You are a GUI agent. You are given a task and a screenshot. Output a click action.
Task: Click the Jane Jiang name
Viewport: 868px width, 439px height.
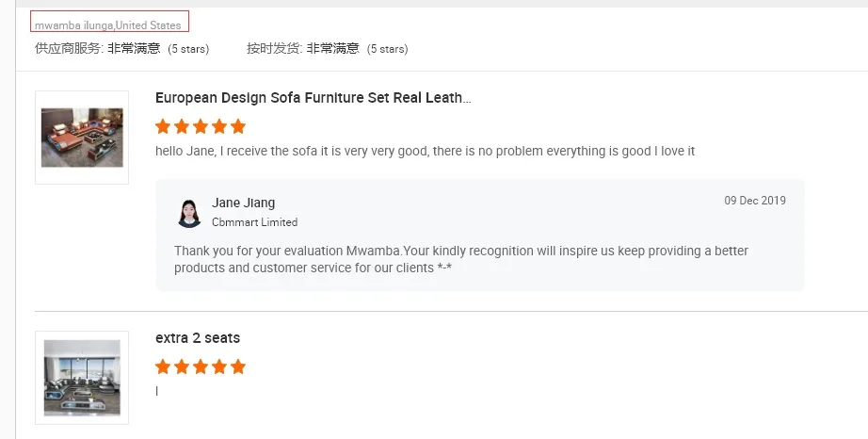(243, 203)
